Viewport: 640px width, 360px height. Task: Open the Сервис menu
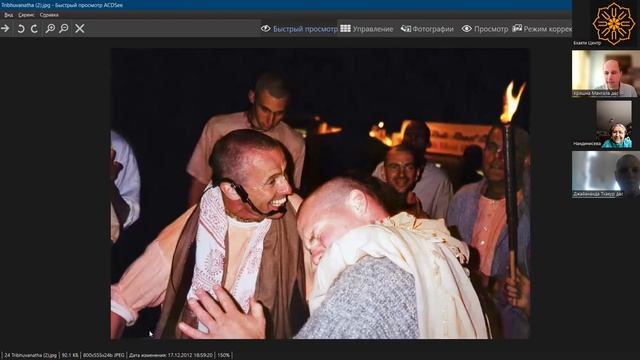(x=27, y=15)
